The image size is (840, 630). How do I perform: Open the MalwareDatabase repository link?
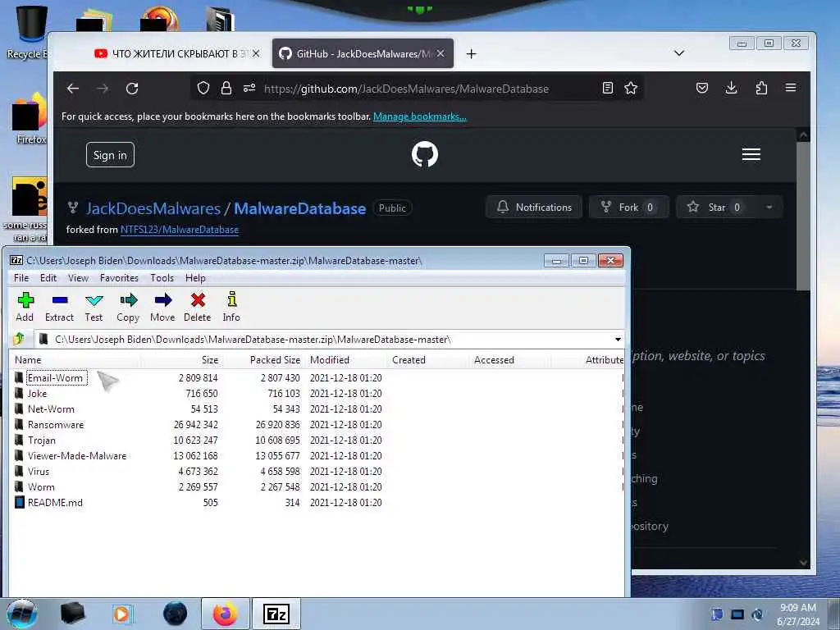(300, 208)
